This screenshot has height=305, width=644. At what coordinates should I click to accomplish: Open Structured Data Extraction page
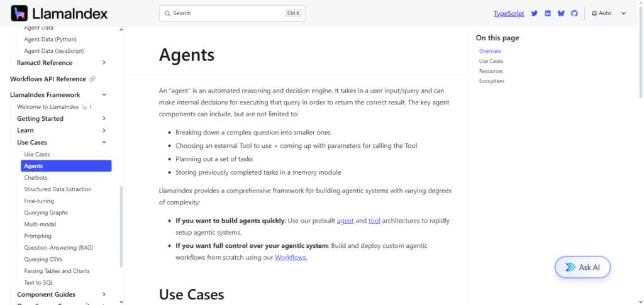(57, 189)
